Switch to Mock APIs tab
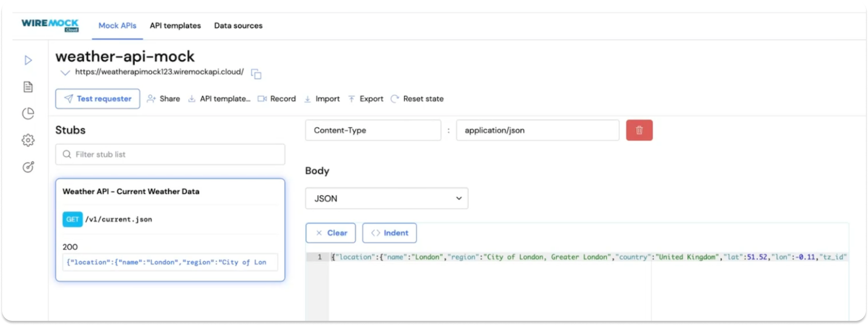This screenshot has height=325, width=868. coord(117,25)
